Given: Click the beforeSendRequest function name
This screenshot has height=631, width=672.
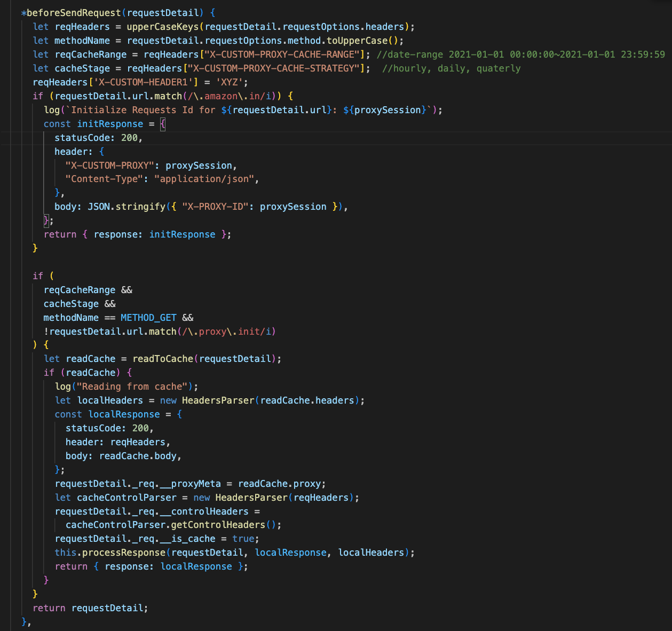Looking at the screenshot, I should coord(74,13).
